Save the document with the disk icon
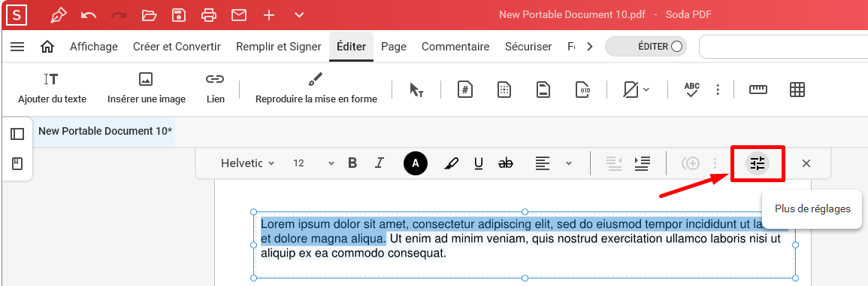The width and height of the screenshot is (868, 286). click(179, 15)
